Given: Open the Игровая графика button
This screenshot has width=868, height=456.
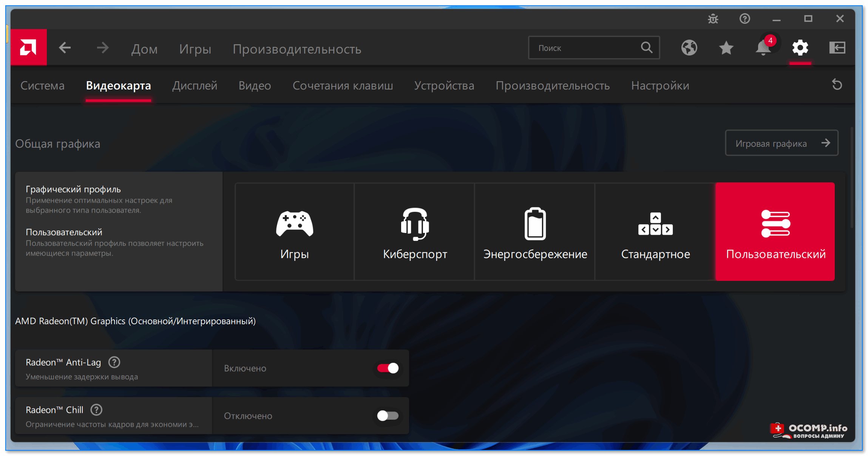Looking at the screenshot, I should 782,143.
